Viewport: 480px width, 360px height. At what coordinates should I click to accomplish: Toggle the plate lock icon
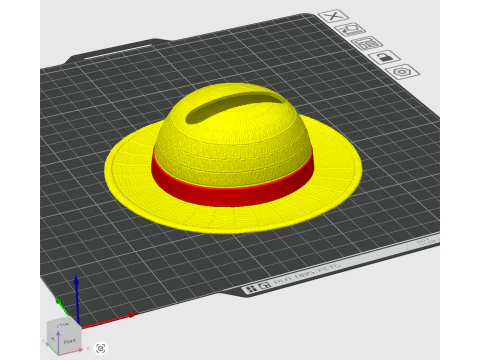click(x=384, y=57)
